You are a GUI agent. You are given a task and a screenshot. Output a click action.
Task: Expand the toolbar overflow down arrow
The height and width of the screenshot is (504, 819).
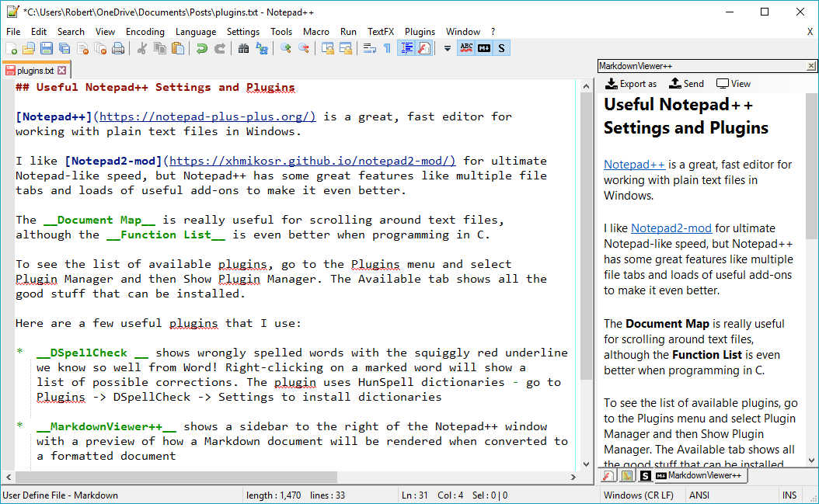coord(447,49)
